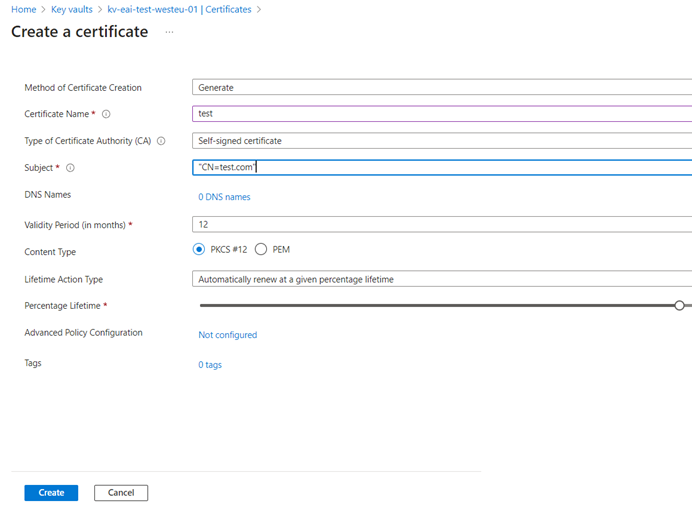
Task: Expand Type of Certificate Authority dropdown
Action: (442, 141)
